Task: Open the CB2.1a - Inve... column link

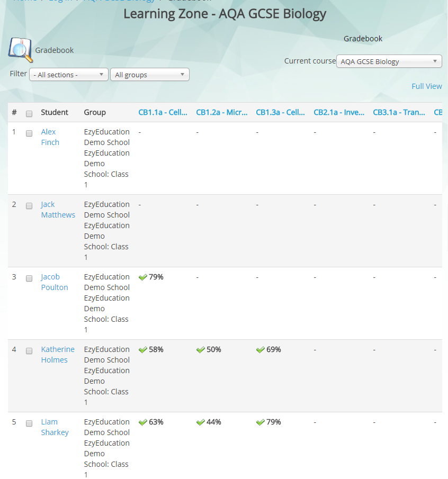Action: pyautogui.click(x=339, y=112)
